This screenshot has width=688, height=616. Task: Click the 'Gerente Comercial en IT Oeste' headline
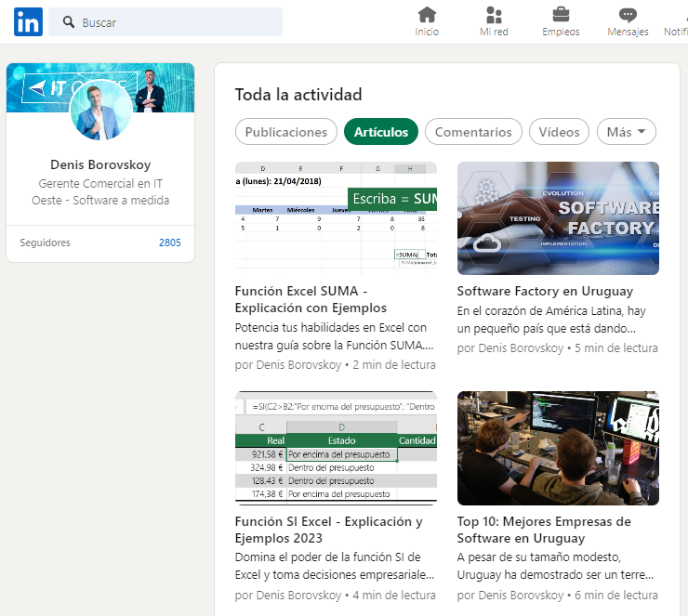coord(100,191)
